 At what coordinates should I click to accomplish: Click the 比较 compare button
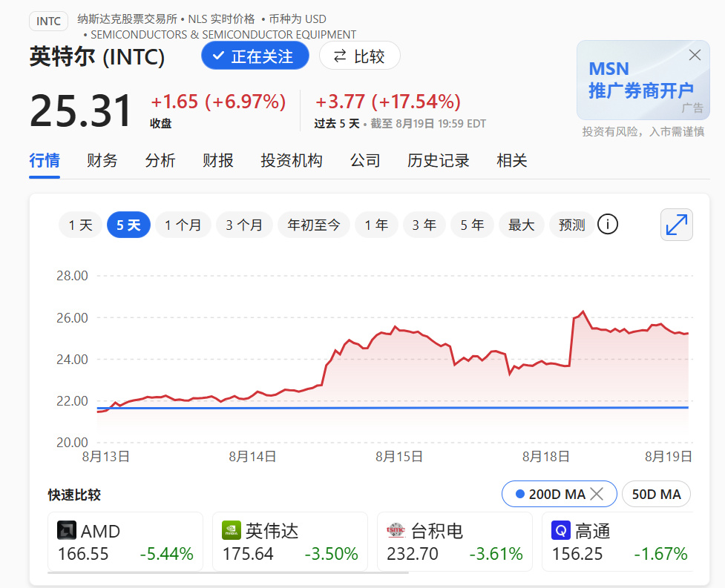click(x=359, y=56)
